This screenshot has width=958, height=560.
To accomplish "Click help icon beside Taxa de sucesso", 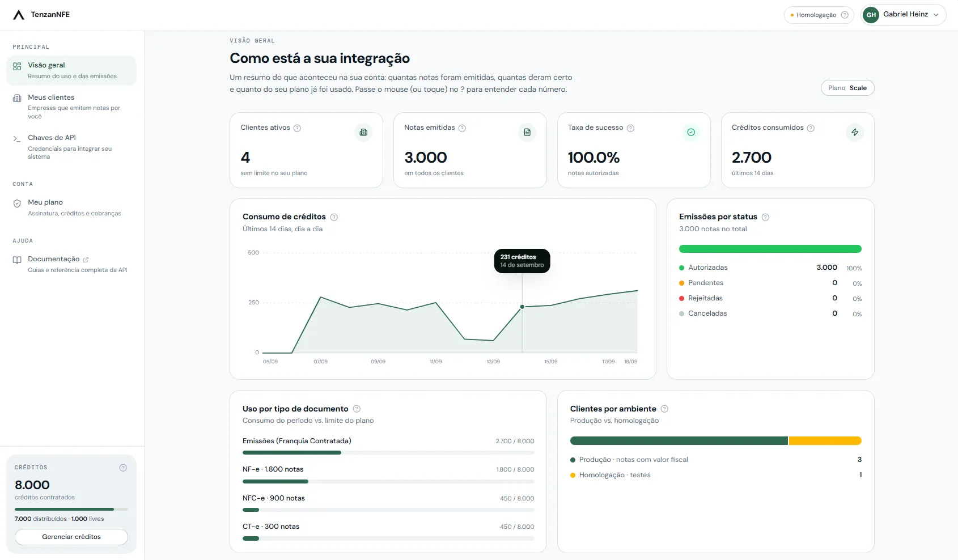I will click(x=630, y=128).
